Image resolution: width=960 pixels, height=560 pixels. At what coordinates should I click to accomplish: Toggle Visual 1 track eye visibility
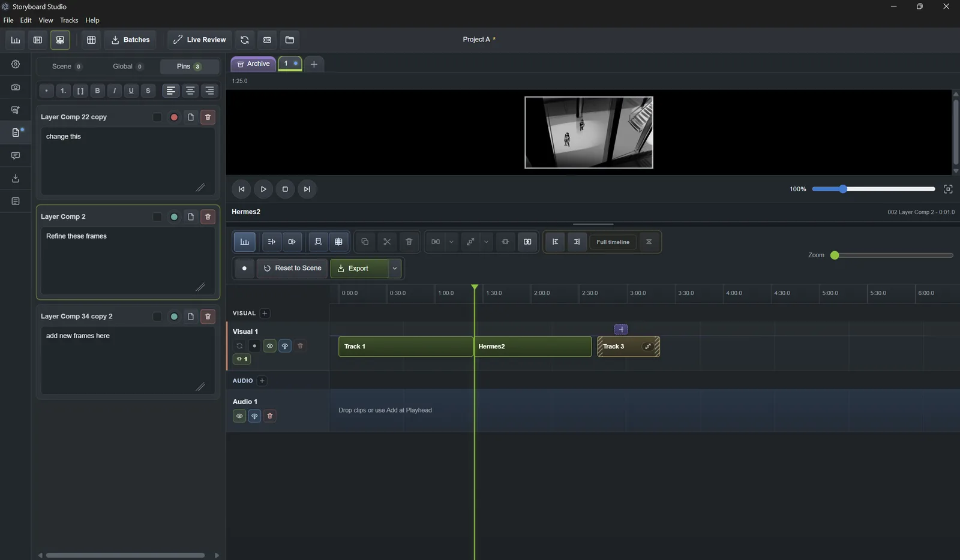(270, 346)
